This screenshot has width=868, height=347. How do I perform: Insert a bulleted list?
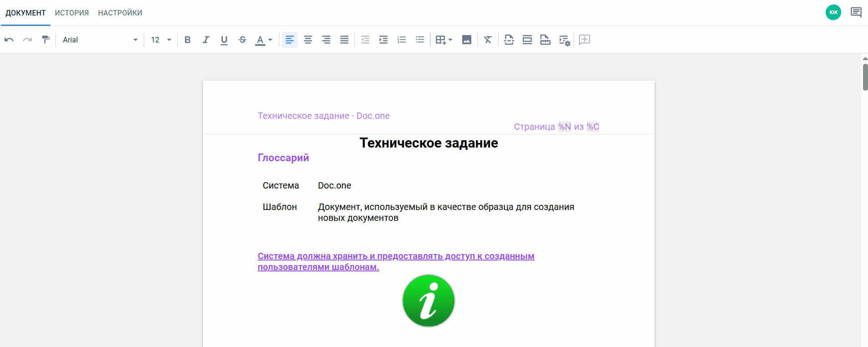(420, 40)
